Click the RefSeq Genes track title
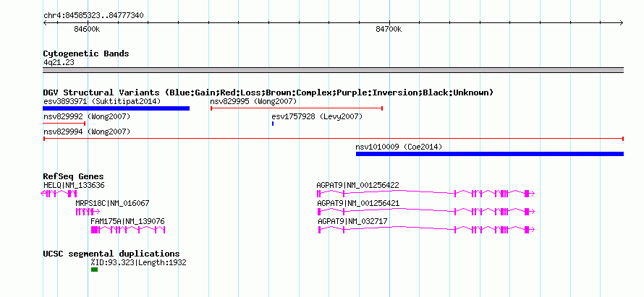644x297 pixels. [74, 177]
